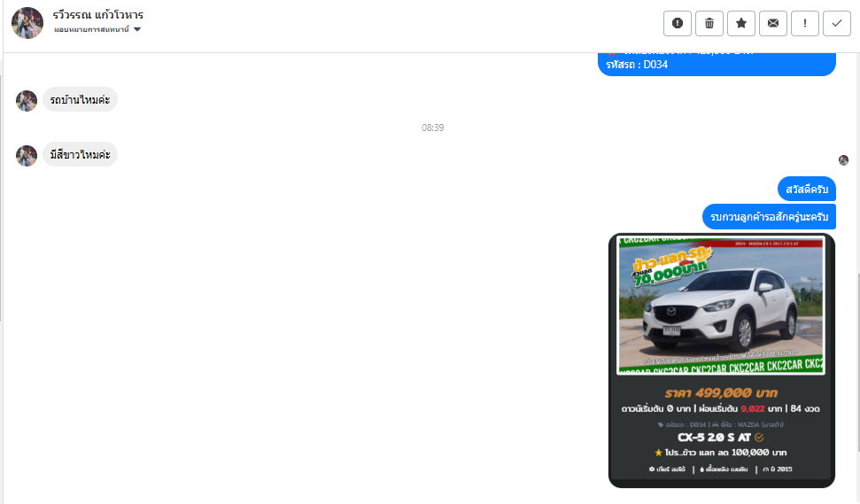Click the promo line โปร..ข้าว แลก ลด 100,000 บาท
This screenshot has height=504, width=860.
tap(720, 453)
